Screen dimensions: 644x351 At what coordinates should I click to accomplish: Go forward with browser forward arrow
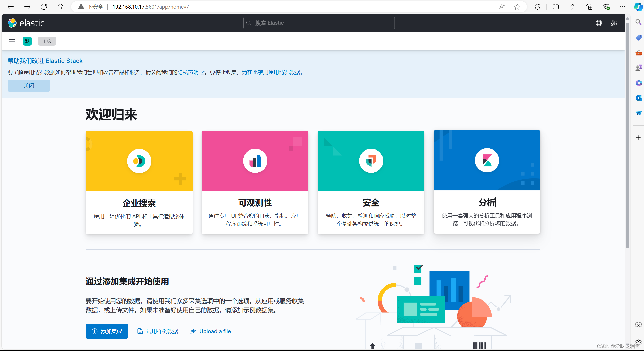[x=27, y=7]
